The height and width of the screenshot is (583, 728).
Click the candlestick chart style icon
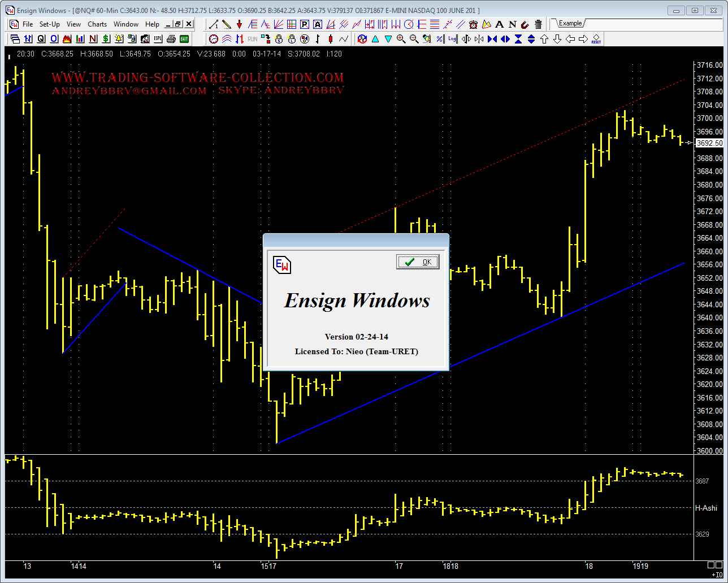pos(330,39)
